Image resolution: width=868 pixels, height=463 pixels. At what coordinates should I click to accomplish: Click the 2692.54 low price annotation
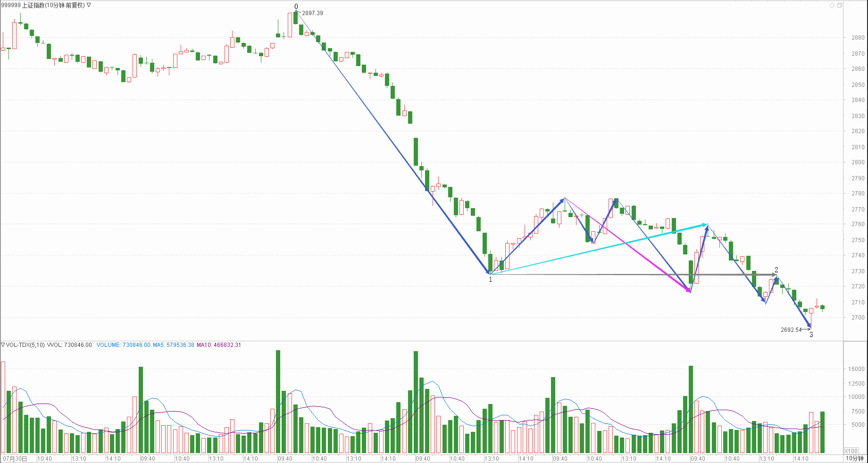click(x=791, y=330)
